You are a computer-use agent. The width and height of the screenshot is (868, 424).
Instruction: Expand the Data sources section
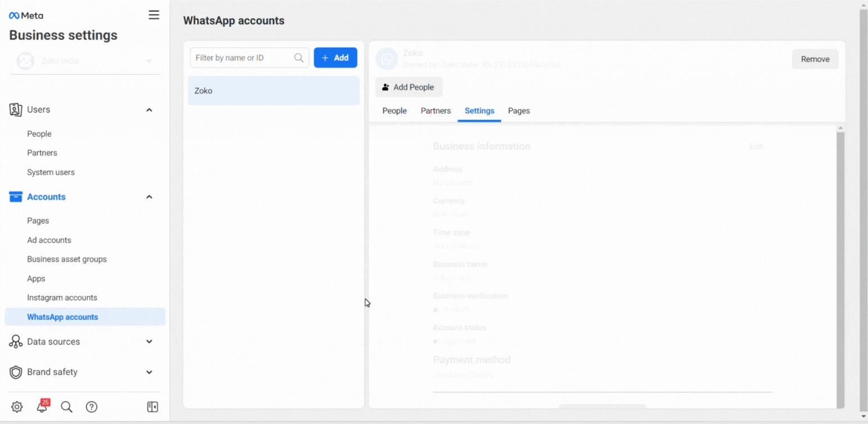coord(149,341)
